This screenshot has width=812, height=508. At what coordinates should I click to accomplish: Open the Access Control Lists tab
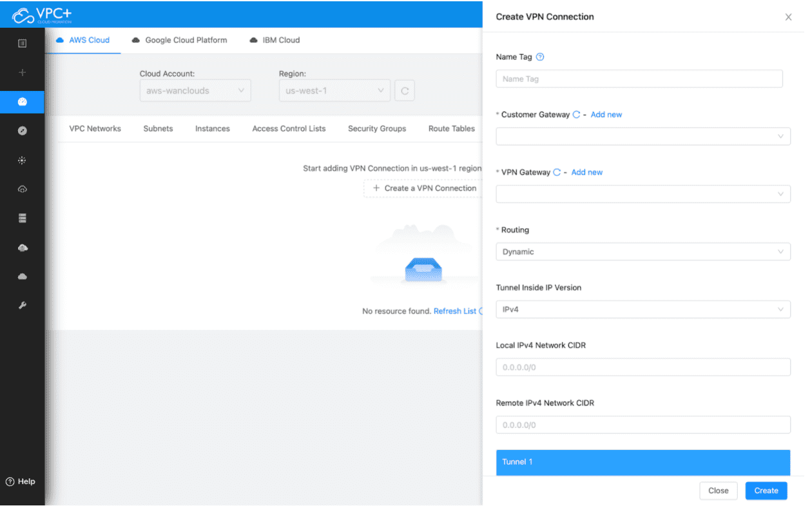click(289, 128)
